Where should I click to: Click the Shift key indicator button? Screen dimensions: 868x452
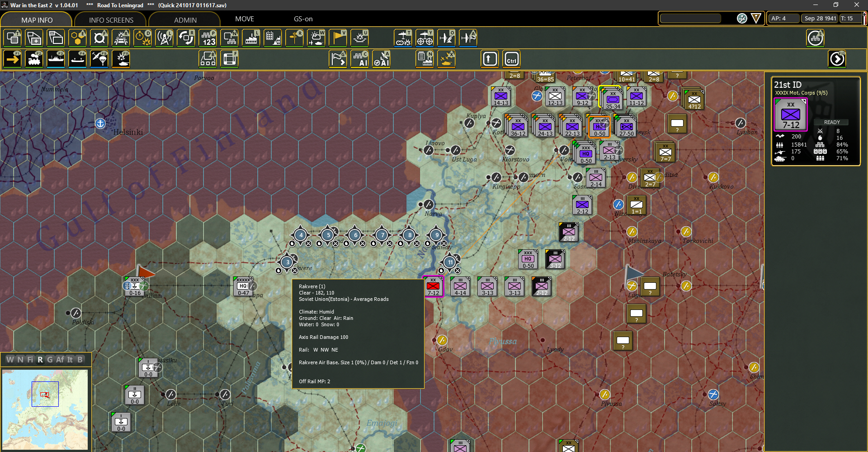pyautogui.click(x=490, y=59)
